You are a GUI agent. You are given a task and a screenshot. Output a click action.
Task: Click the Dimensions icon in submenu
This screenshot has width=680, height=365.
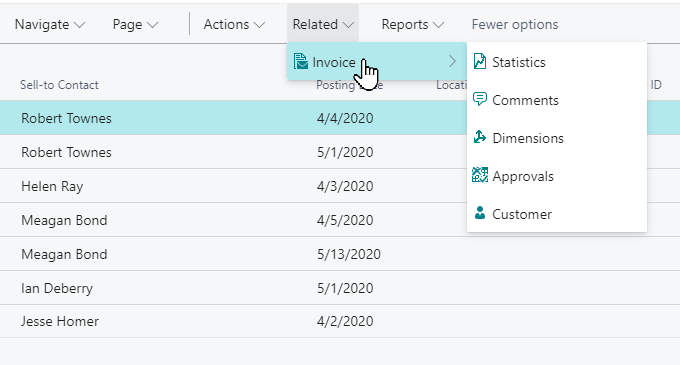click(480, 137)
